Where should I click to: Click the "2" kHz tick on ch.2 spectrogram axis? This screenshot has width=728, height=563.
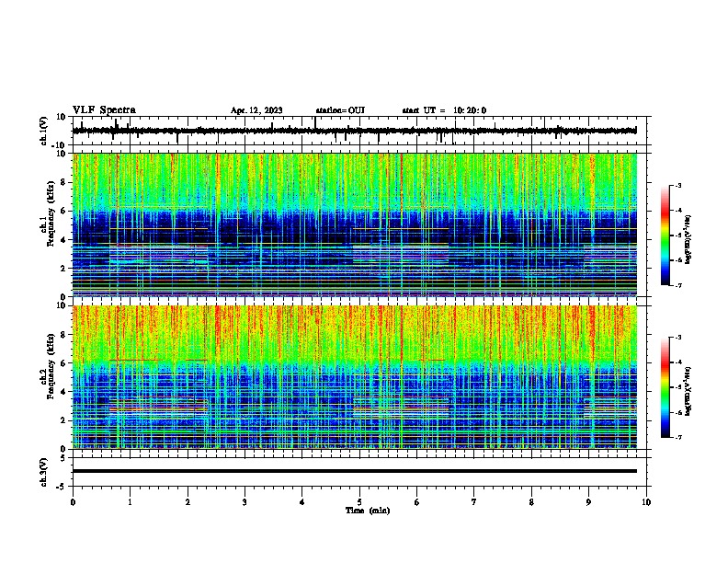coord(64,420)
